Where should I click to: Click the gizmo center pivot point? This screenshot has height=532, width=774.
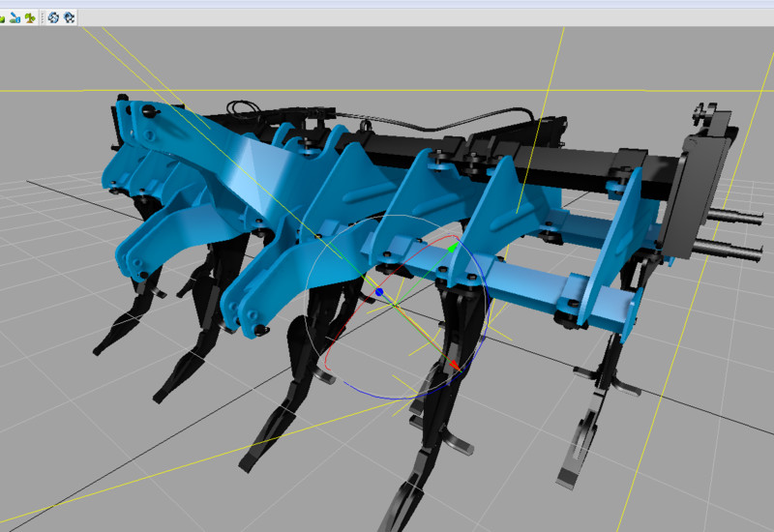click(x=396, y=305)
